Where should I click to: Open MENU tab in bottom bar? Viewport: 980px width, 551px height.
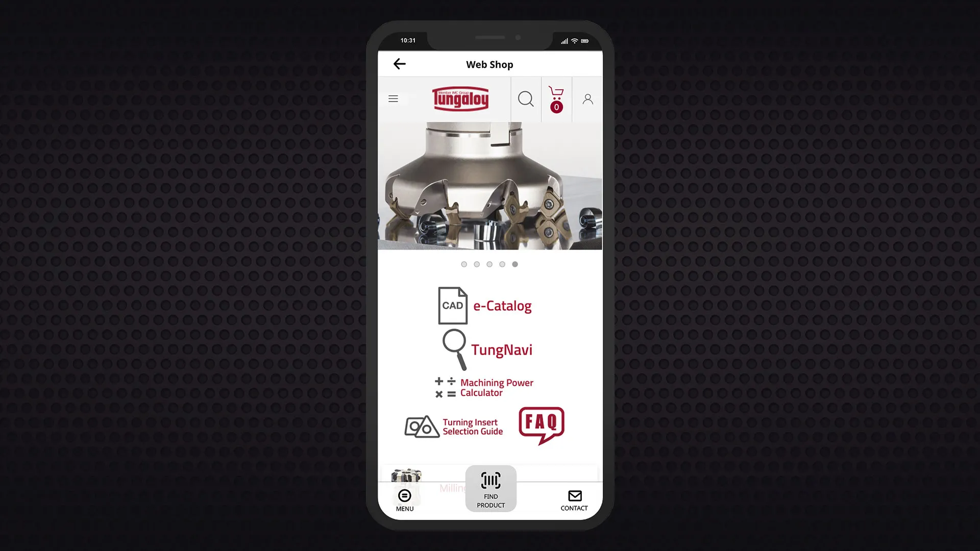pyautogui.click(x=405, y=499)
